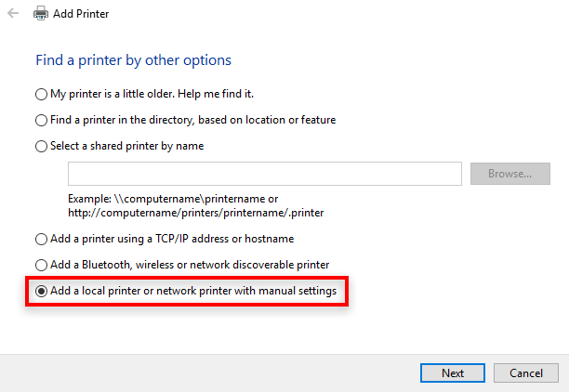Click the Example \\computername\printername text

tap(173, 199)
